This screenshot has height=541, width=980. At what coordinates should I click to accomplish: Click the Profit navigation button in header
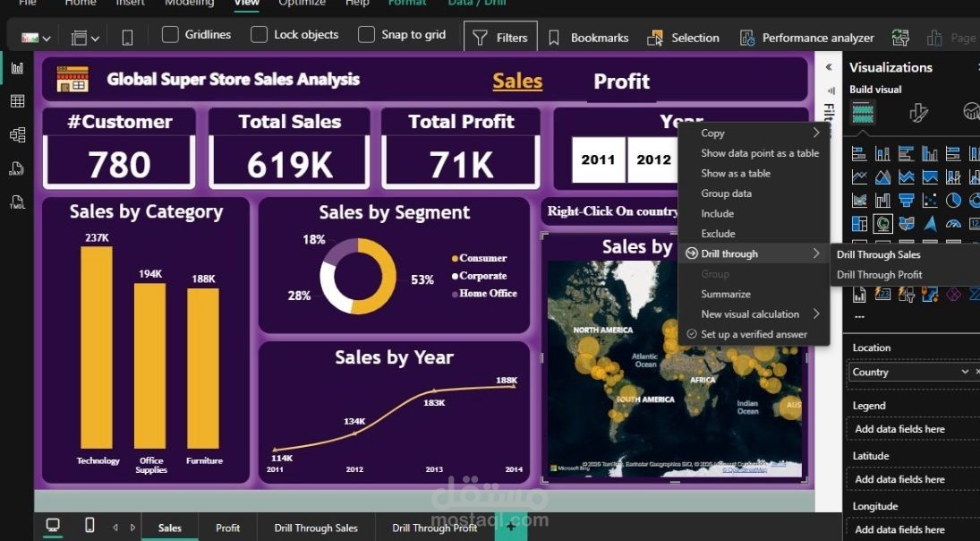(x=621, y=82)
